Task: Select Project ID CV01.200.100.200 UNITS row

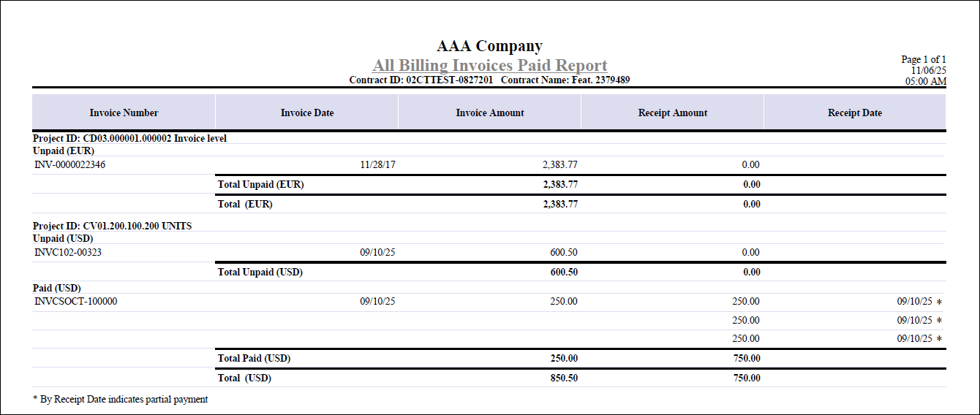Action: pyautogui.click(x=112, y=226)
